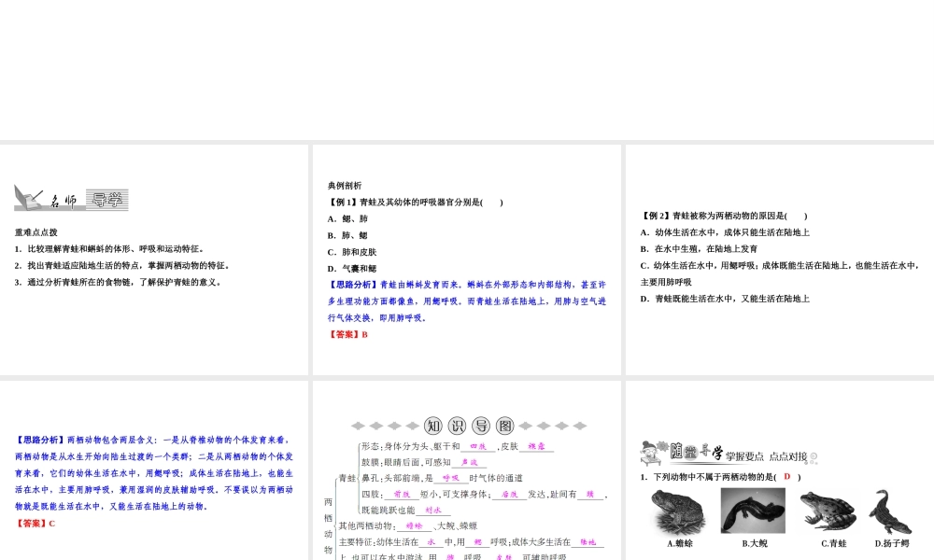Click the caption D.扬子鳄
The width and height of the screenshot is (934, 560).
pyautogui.click(x=892, y=544)
